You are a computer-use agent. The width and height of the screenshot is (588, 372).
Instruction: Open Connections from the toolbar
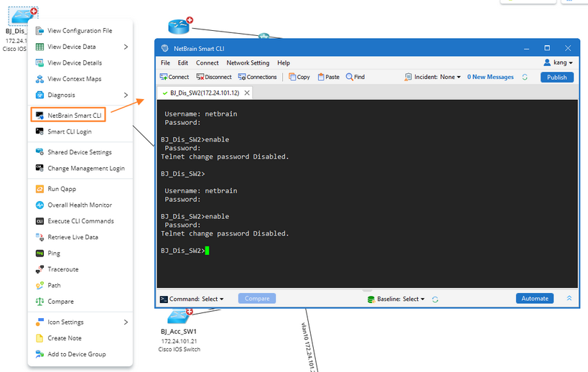point(257,77)
